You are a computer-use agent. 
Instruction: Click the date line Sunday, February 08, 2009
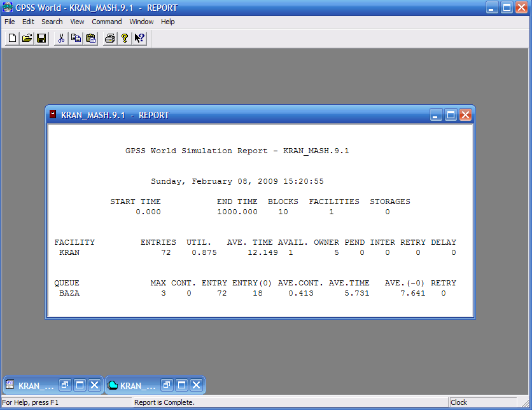point(214,181)
